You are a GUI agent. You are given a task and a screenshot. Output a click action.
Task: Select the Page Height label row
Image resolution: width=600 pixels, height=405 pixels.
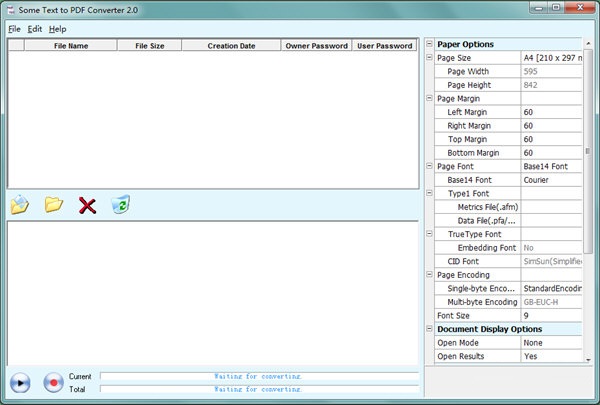(x=478, y=85)
